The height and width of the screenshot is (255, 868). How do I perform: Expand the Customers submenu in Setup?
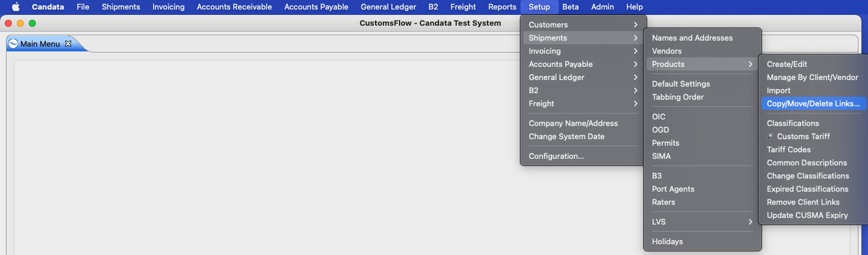click(583, 24)
